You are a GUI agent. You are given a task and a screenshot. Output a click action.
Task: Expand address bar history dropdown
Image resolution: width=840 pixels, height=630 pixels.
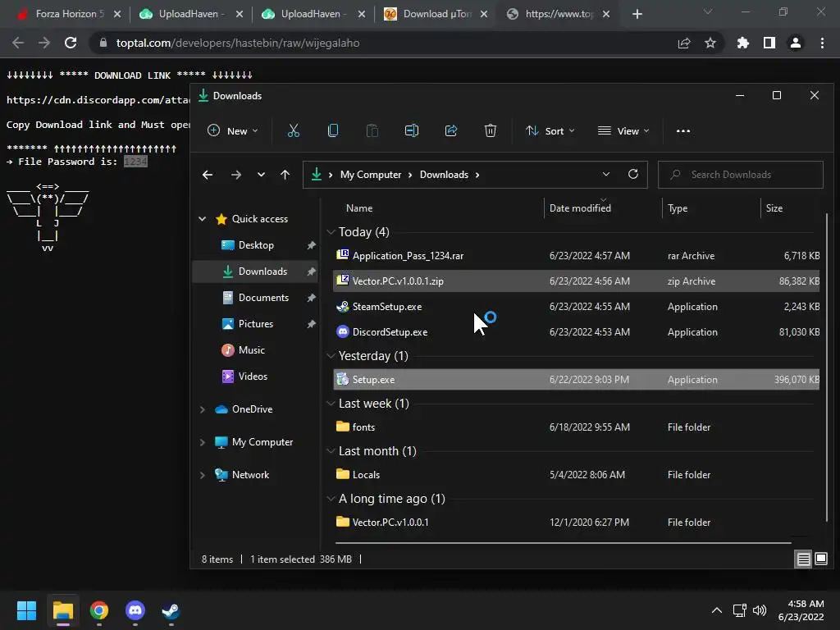point(606,174)
